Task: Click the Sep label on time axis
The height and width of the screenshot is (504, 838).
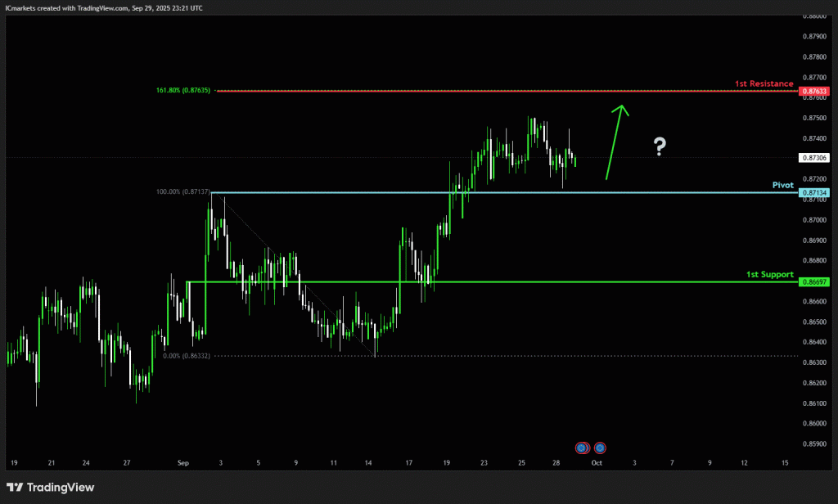Action: point(182,462)
